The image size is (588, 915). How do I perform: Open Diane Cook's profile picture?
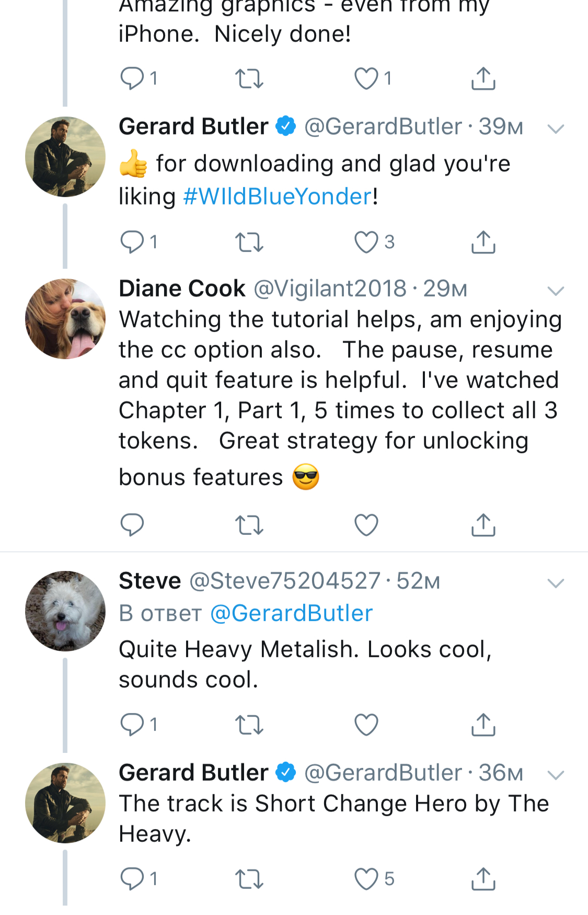click(65, 319)
